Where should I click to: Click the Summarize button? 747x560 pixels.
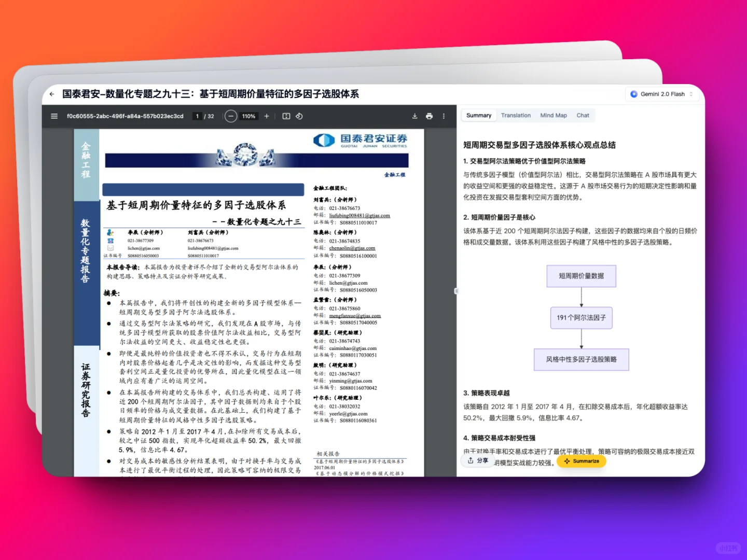pyautogui.click(x=582, y=460)
